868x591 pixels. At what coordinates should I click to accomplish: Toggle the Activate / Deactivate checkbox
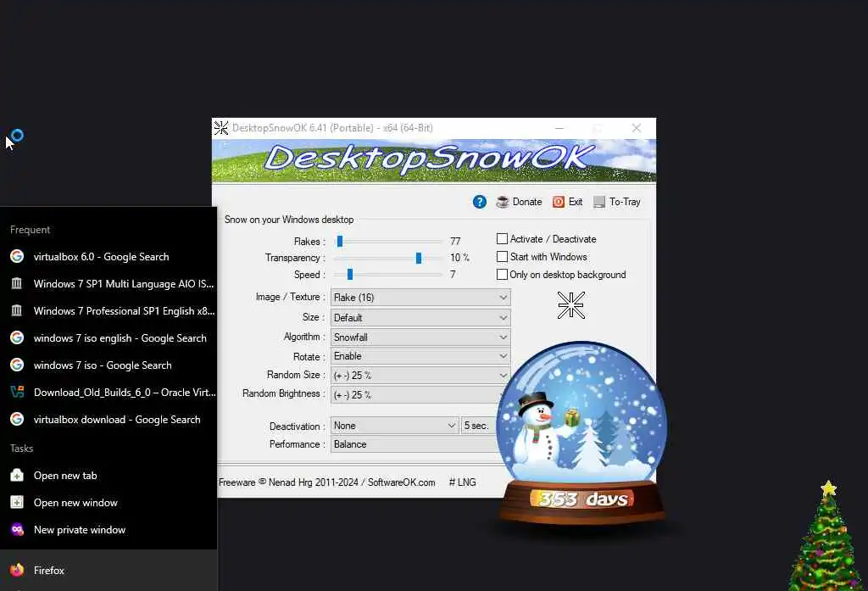(502, 239)
